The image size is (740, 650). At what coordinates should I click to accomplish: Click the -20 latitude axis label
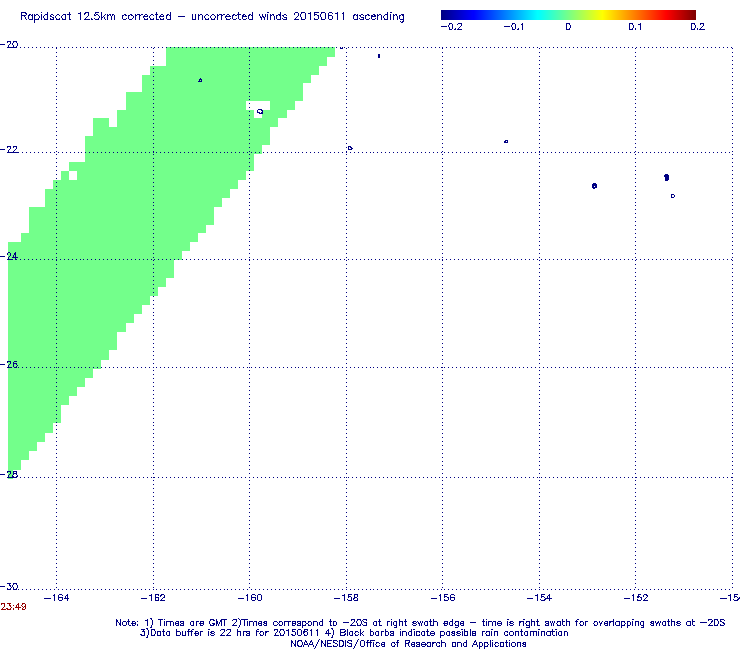(x=9, y=45)
